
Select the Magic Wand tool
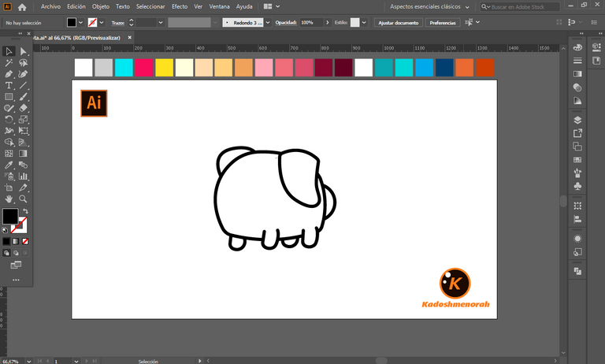(x=9, y=62)
